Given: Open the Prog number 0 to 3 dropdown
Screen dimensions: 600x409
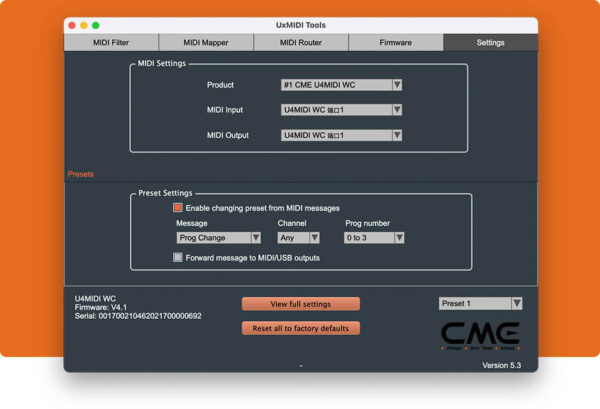Looking at the screenshot, I should (374, 238).
